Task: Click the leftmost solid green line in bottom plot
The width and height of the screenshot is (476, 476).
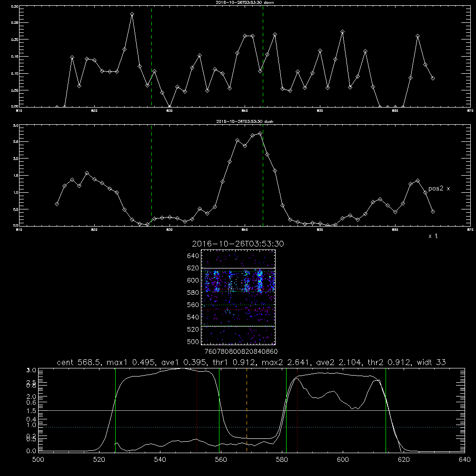Action: click(x=115, y=410)
